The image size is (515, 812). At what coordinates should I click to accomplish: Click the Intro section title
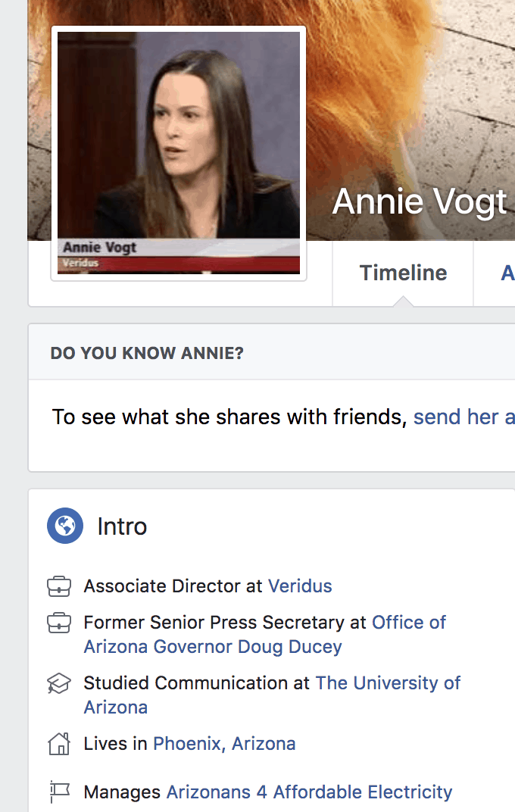pyautogui.click(x=122, y=526)
